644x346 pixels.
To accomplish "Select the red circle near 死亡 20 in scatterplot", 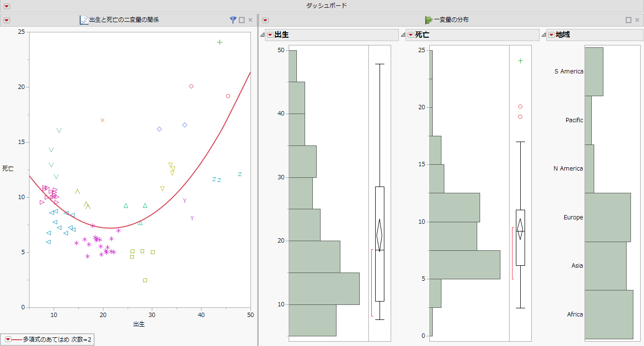I will (x=191, y=86).
